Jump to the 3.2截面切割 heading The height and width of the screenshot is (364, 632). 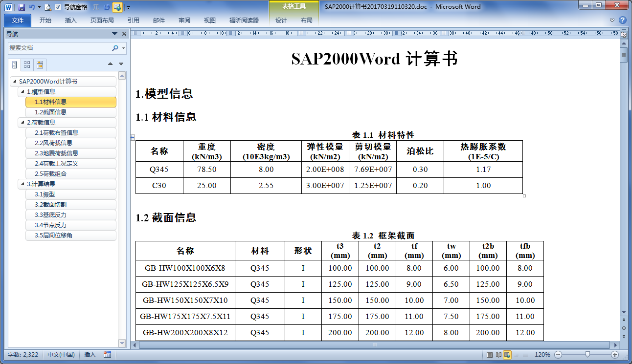tap(50, 205)
